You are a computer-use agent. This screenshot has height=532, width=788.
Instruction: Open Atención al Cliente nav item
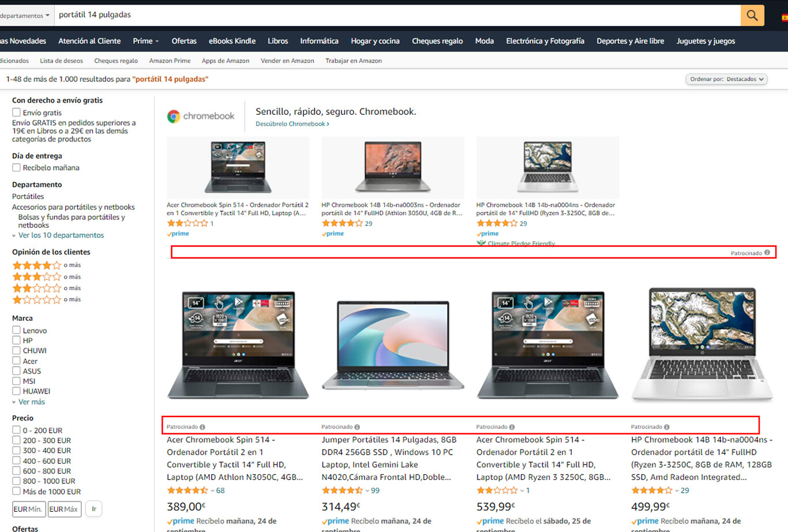pyautogui.click(x=89, y=41)
